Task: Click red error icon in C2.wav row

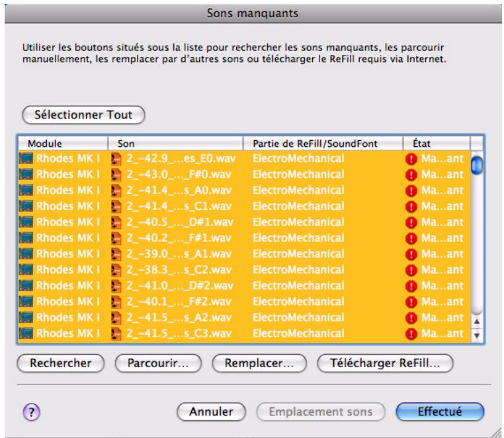Action: pos(411,271)
